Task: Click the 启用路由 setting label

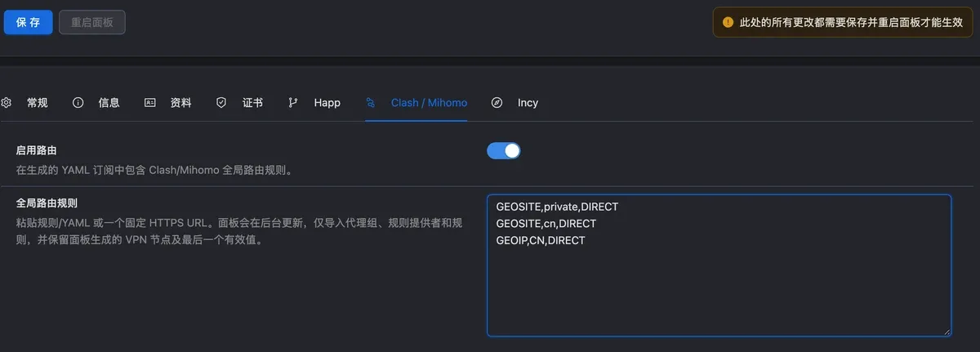Action: pos(37,151)
